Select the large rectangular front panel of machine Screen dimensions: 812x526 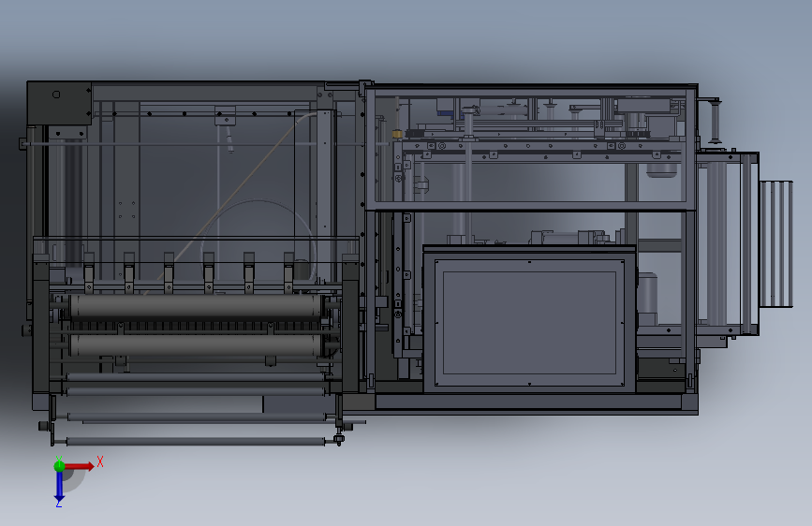point(529,320)
